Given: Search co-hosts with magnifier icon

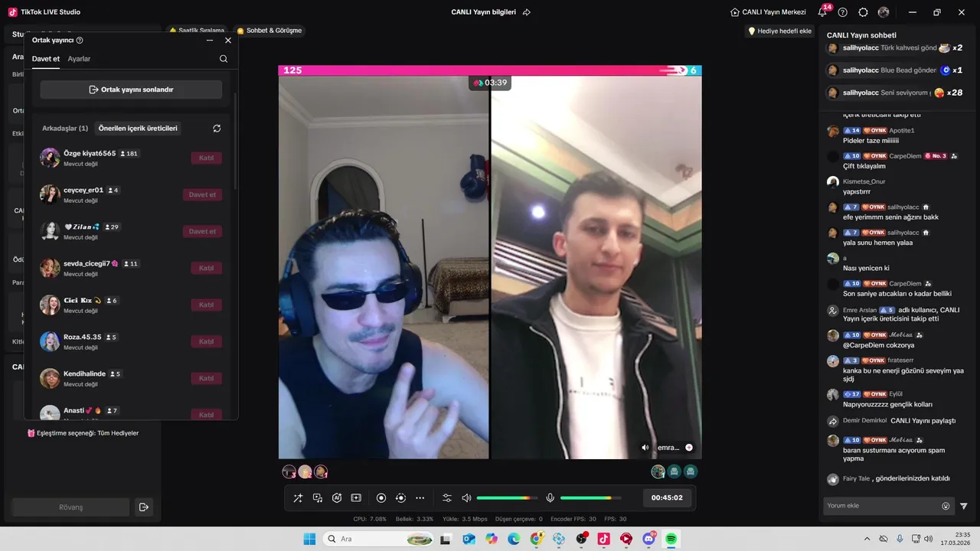Looking at the screenshot, I should coord(224,59).
